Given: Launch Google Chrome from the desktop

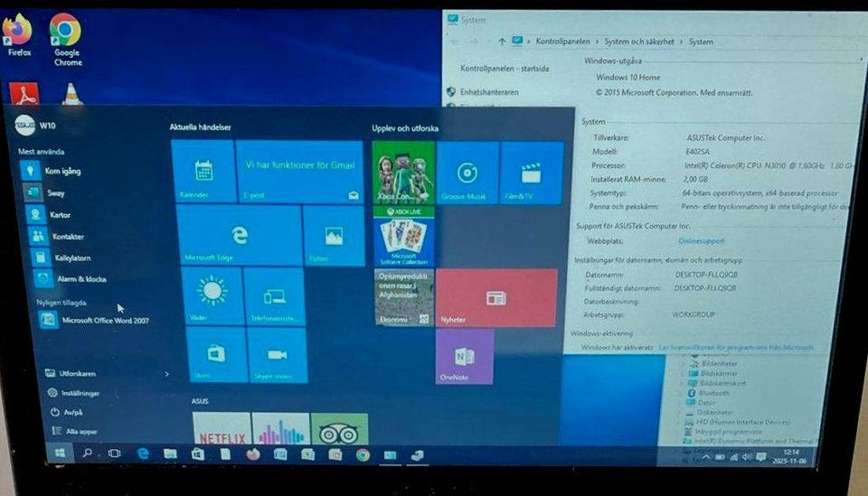Looking at the screenshot, I should [x=66, y=38].
